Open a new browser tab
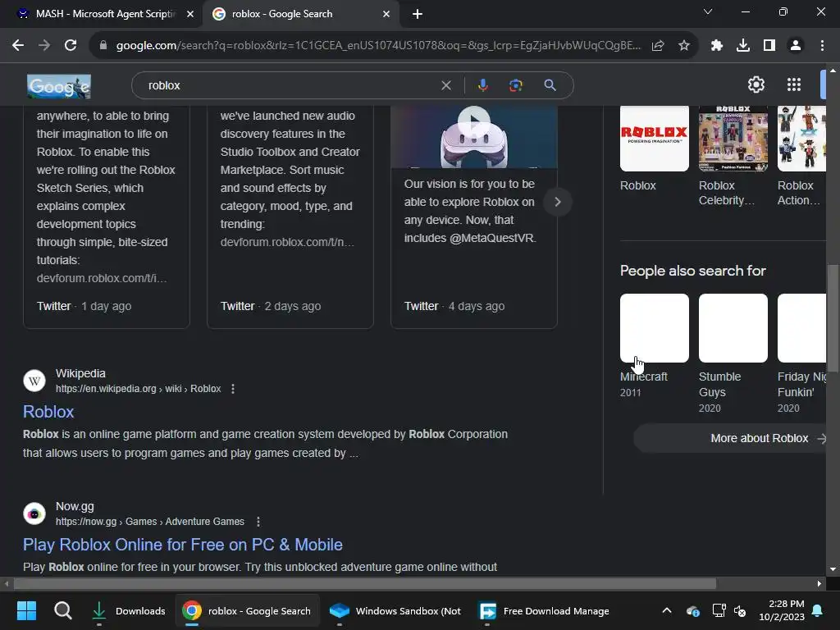The image size is (840, 630). (x=418, y=14)
